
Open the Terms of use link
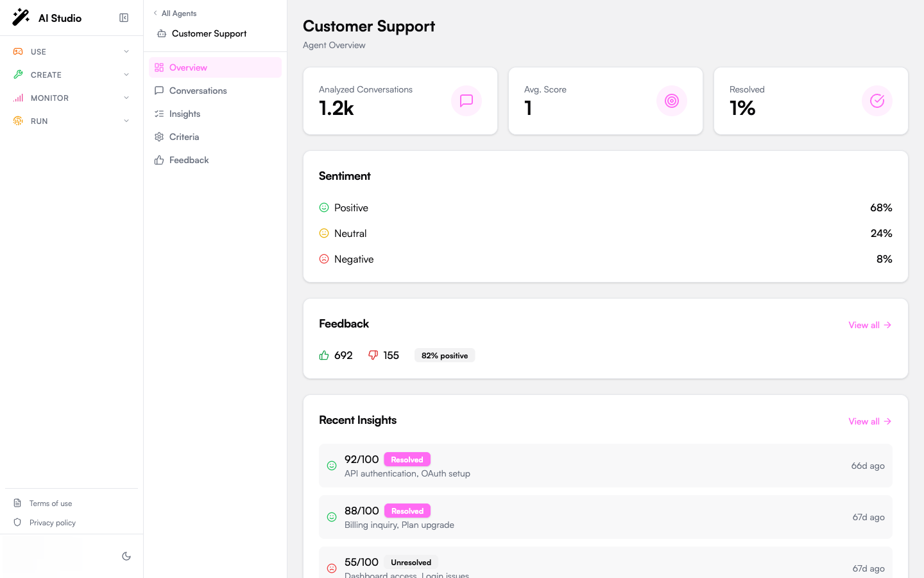point(51,504)
